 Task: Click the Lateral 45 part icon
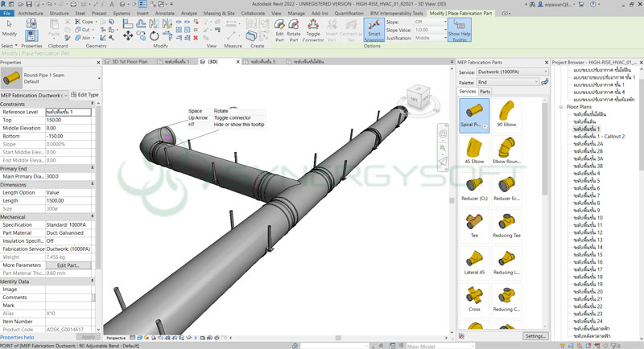tap(474, 259)
